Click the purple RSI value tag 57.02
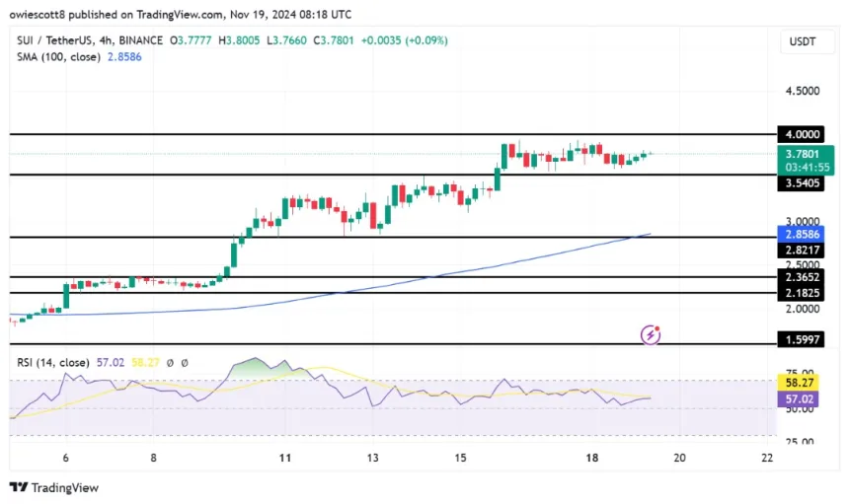Viewport: 849px width, 504px height. (802, 399)
